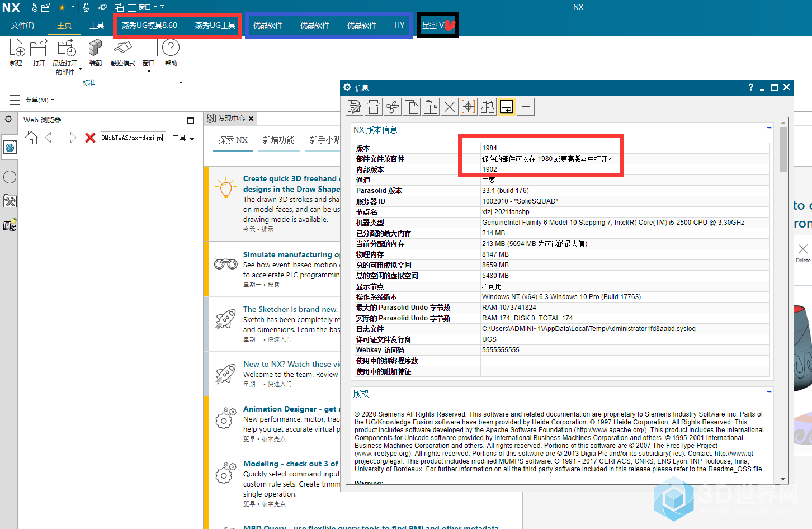Open quick access toolbar customization arrow
This screenshot has width=812, height=529.
(x=163, y=7)
